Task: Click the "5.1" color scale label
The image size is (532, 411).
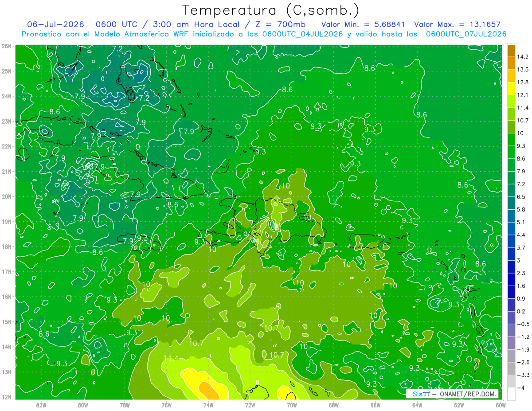Action: pos(521,222)
